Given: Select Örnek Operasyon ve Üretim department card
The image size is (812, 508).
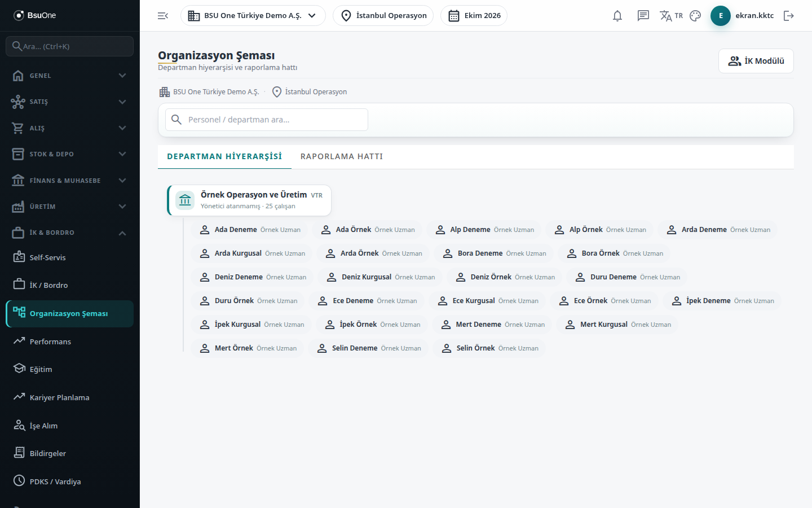Looking at the screenshot, I should 249,200.
